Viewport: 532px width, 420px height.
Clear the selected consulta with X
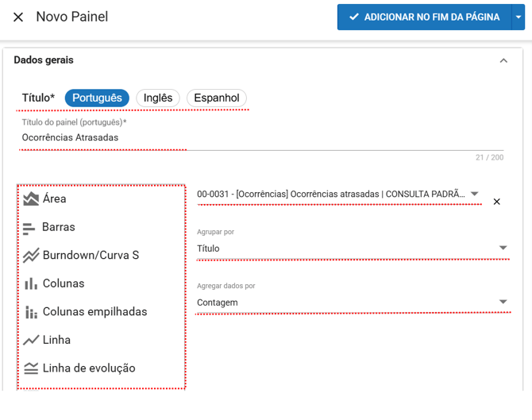497,202
